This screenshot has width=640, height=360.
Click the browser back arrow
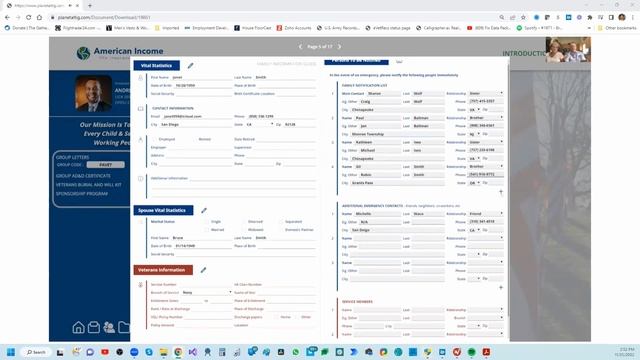7,17
